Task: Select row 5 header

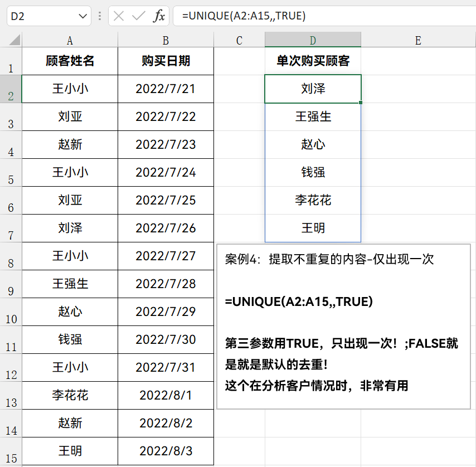Action: click(11, 173)
